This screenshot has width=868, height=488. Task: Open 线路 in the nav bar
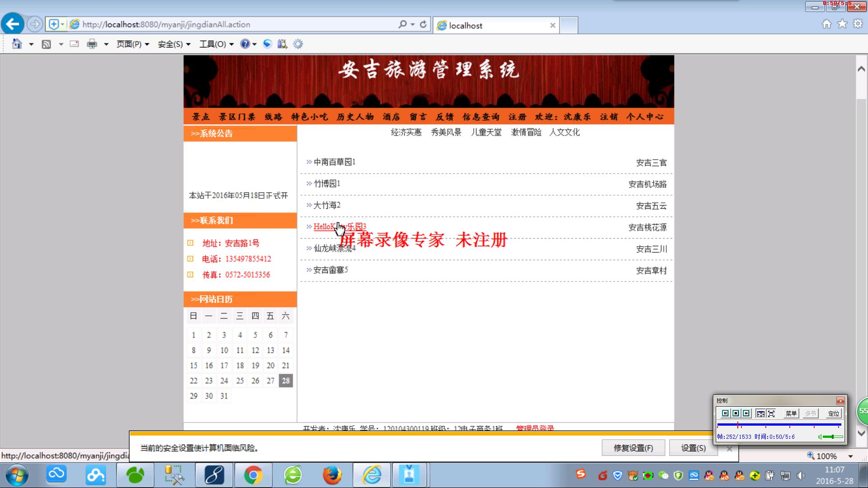pyautogui.click(x=273, y=117)
